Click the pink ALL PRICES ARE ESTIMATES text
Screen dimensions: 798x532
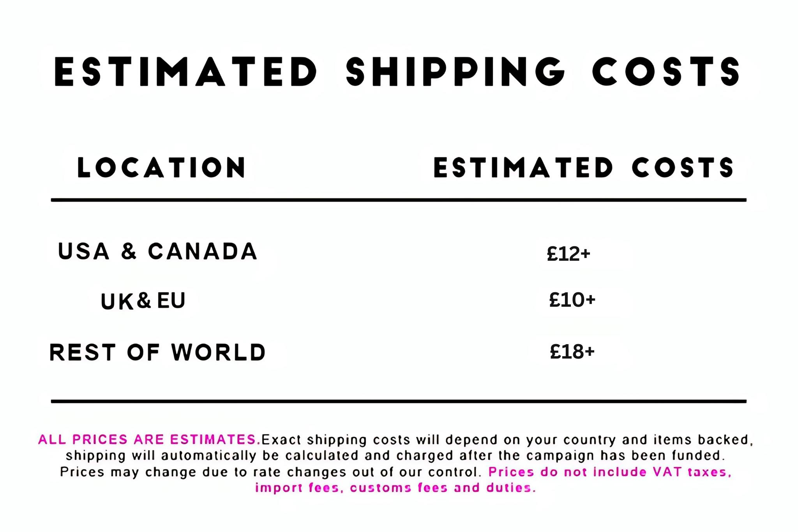[149, 440]
